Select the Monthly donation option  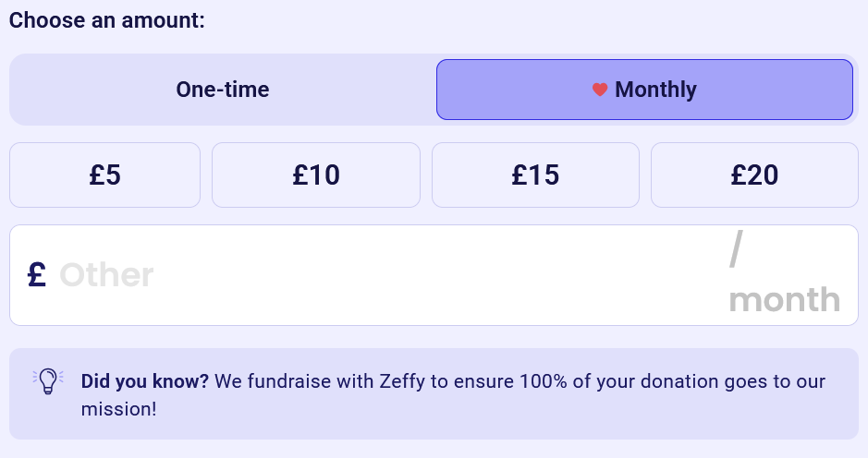(644, 90)
